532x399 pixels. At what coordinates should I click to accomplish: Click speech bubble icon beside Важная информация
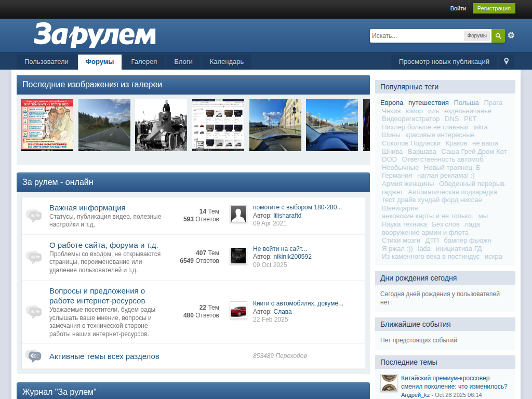tap(34, 215)
